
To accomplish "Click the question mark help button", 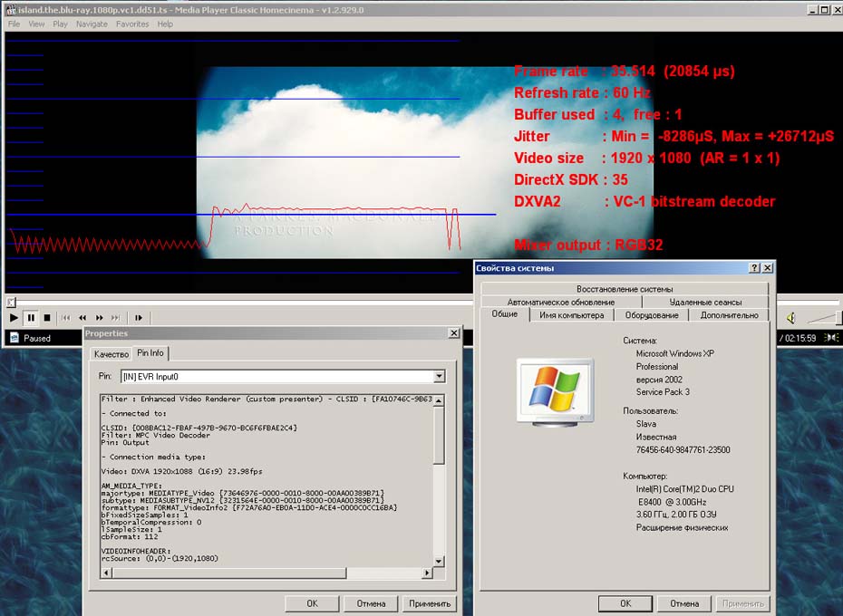I will coord(754,268).
